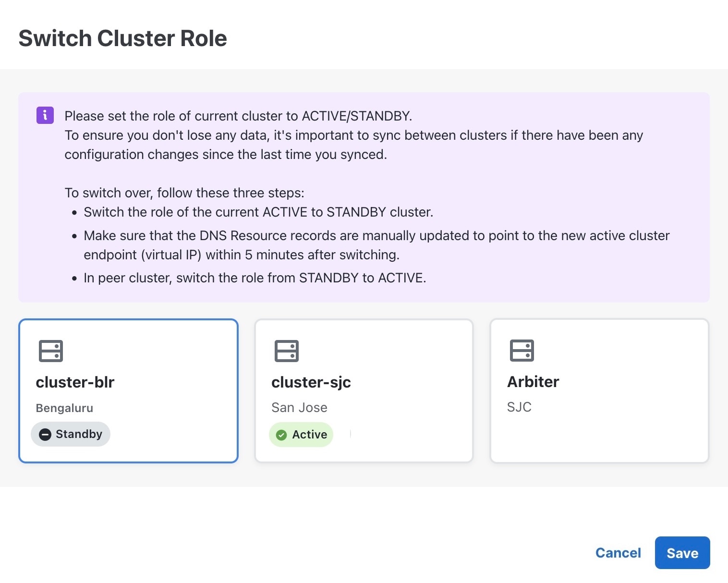This screenshot has width=728, height=583.
Task: Click the 'In peer cluster, switch the role' step
Action: [x=255, y=278]
